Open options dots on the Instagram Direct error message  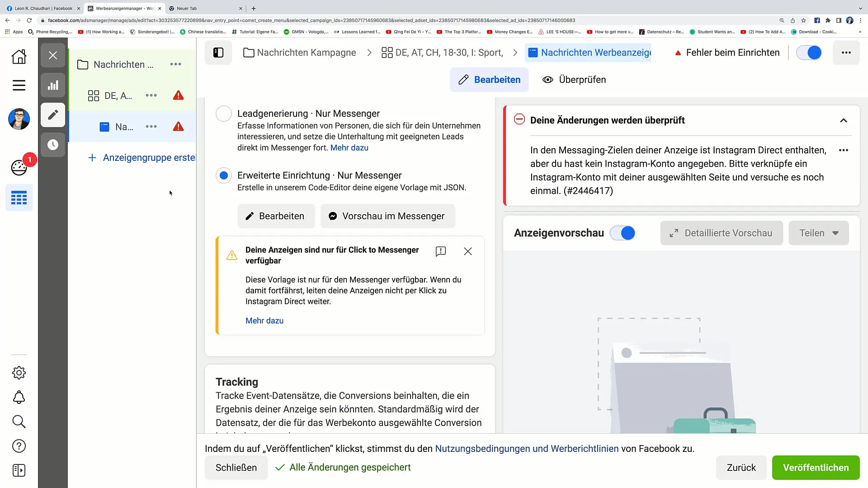(x=844, y=150)
